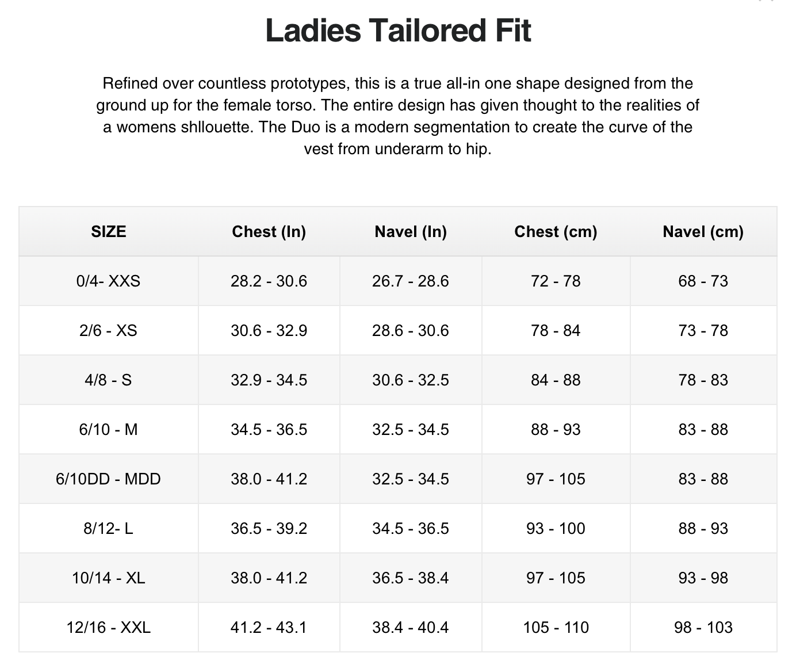This screenshot has width=796, height=672.
Task: Select the 93 - 100 chest cm cell
Action: tap(556, 528)
